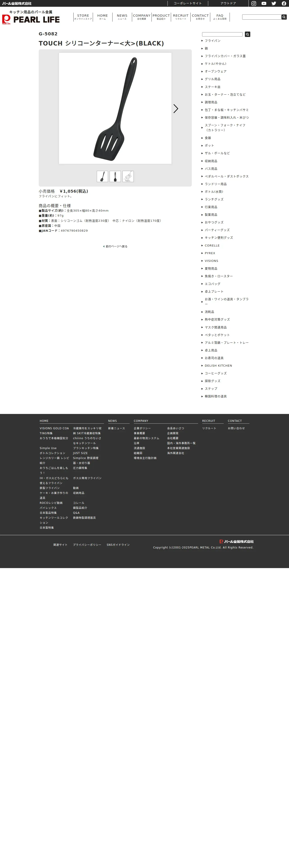Expand the お玉・ターナー・泡立てなど category
Image resolution: width=289 pixels, height=868 pixels.
[x=225, y=95]
